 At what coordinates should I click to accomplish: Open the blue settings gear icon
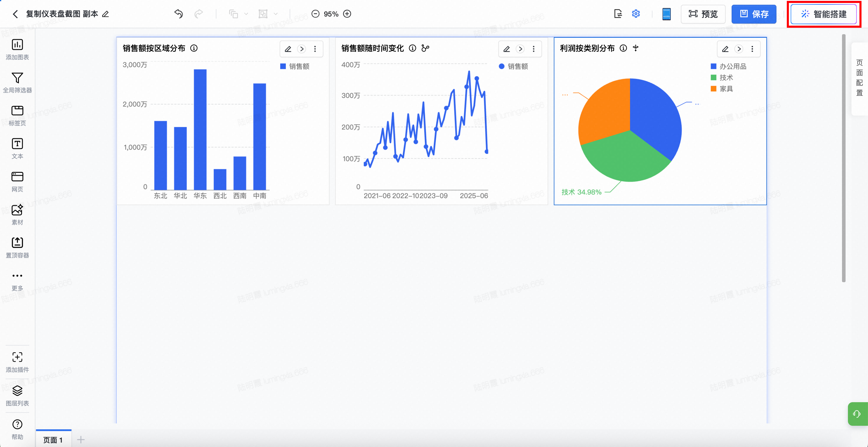click(x=635, y=14)
